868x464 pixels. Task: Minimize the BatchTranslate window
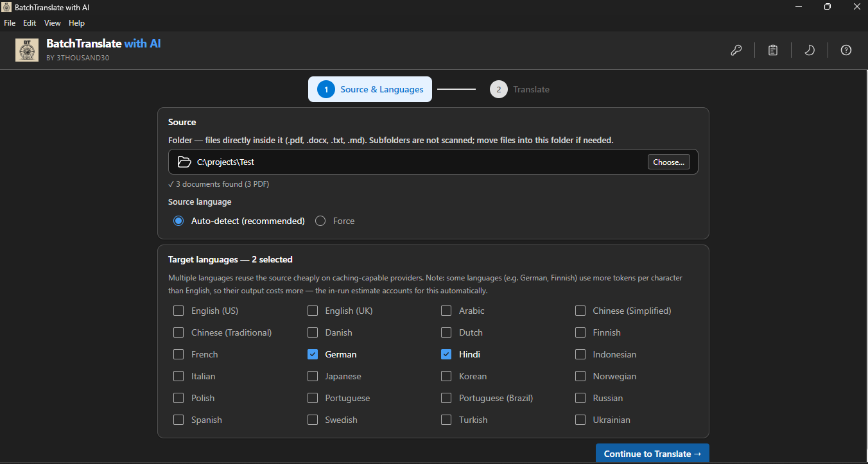pos(798,6)
